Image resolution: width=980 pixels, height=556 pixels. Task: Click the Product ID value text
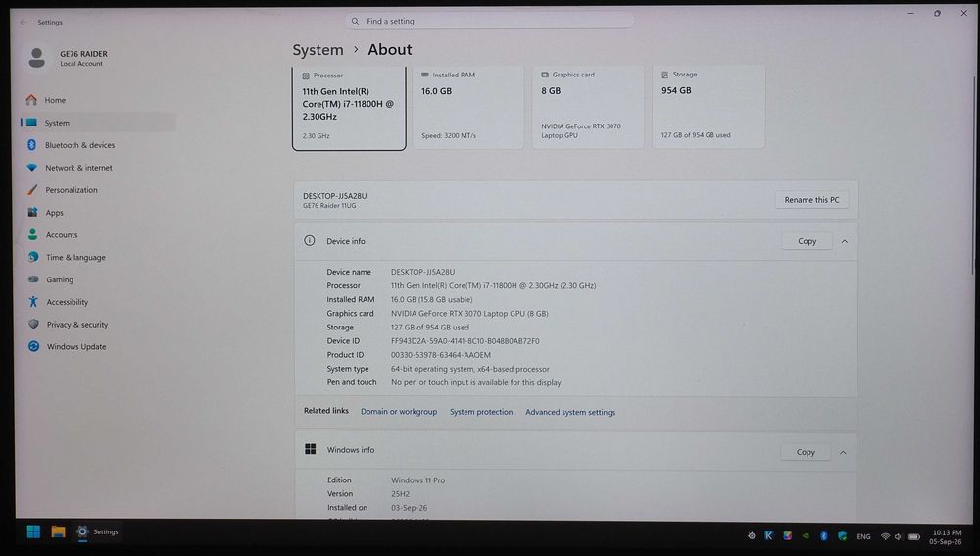[441, 355]
